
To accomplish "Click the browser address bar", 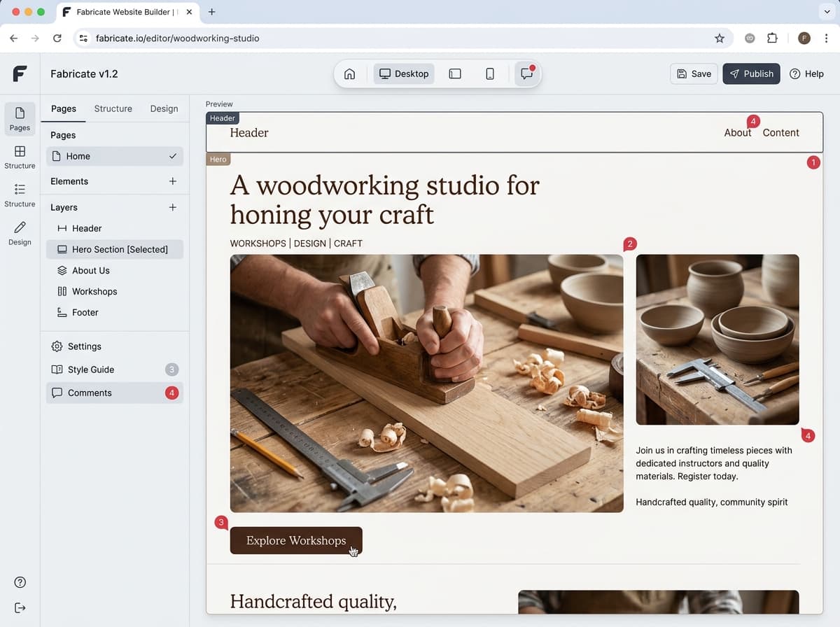I will click(402, 38).
